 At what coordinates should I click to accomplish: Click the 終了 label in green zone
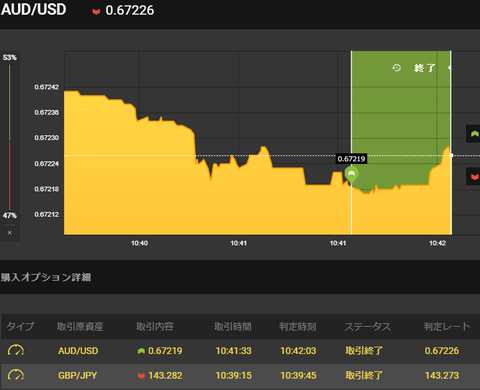(x=425, y=68)
